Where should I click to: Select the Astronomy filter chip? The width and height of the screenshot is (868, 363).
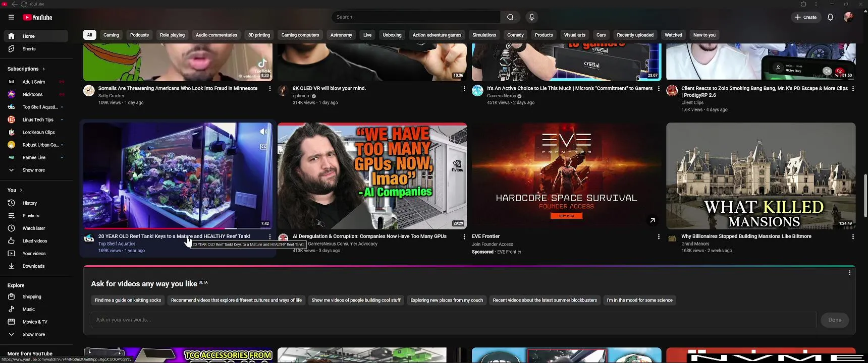(x=341, y=35)
